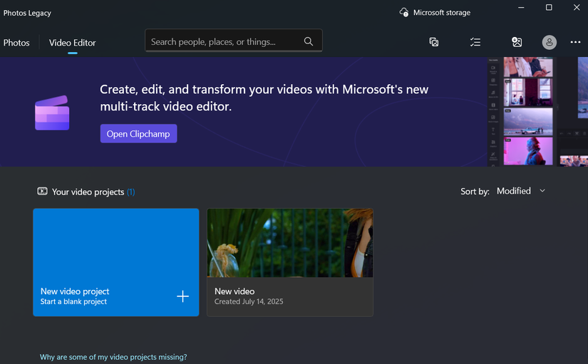Open the account profile avatar

coord(549,42)
